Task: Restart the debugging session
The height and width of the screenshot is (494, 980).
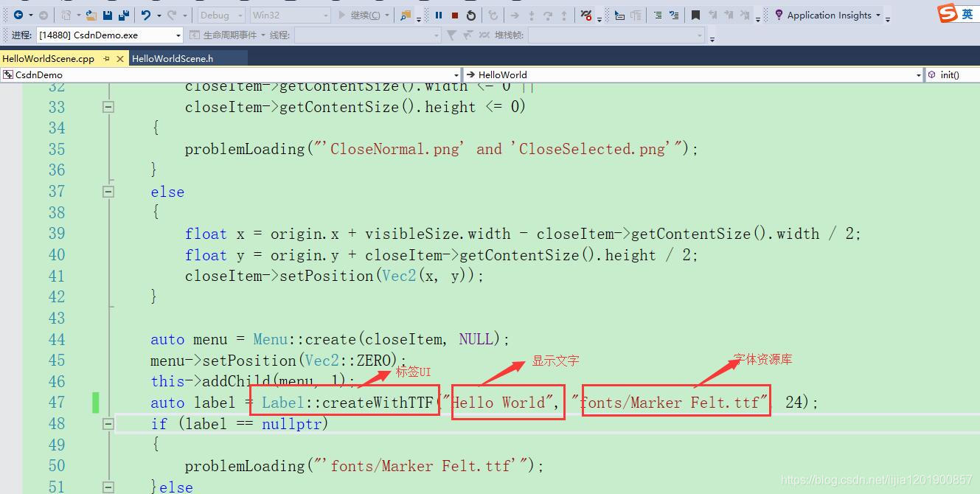Action: 471,15
